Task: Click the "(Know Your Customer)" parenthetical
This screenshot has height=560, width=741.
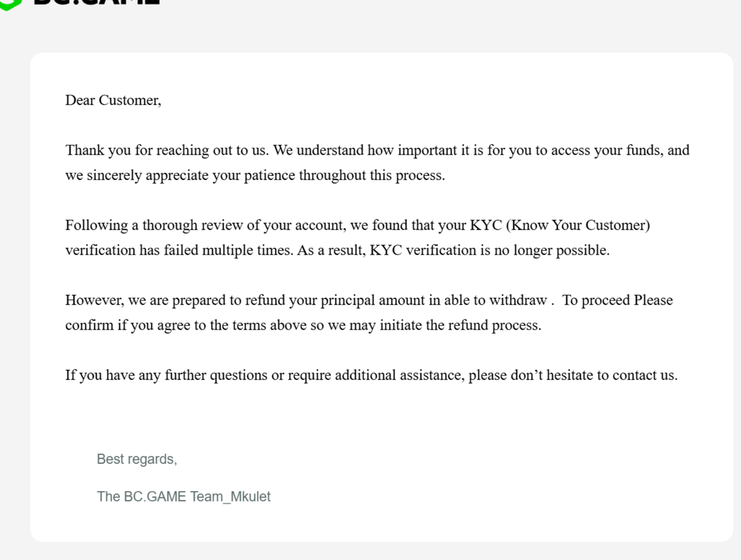Action: [x=577, y=225]
